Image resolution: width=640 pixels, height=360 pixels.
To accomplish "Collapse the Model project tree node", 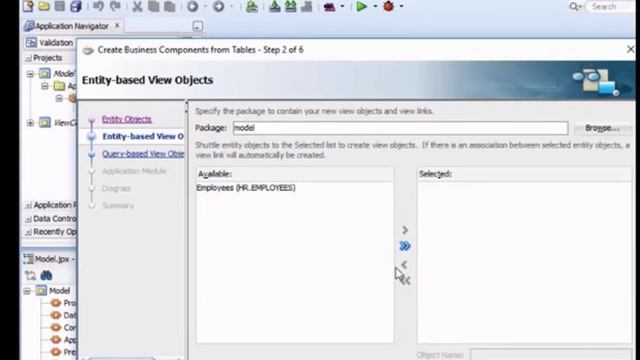I will tap(30, 74).
